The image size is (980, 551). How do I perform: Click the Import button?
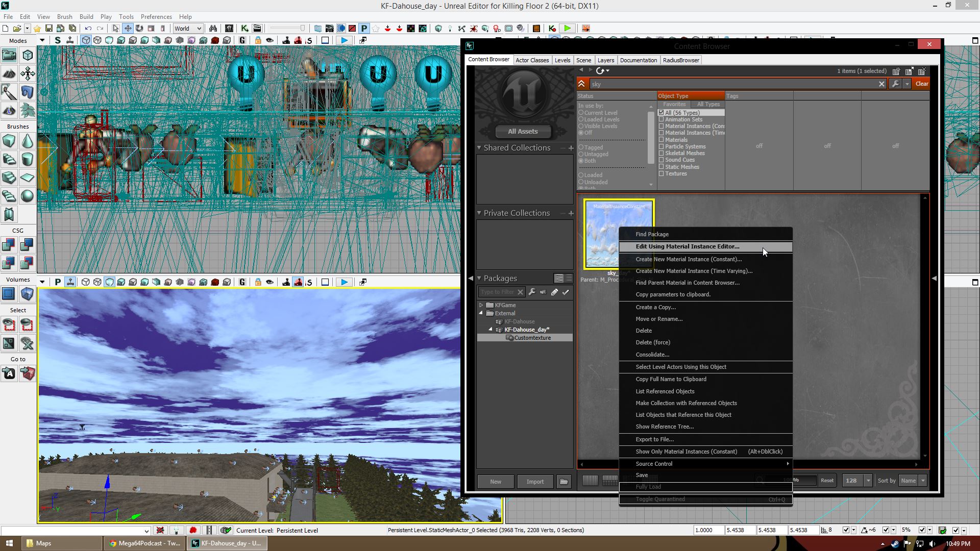[535, 482]
